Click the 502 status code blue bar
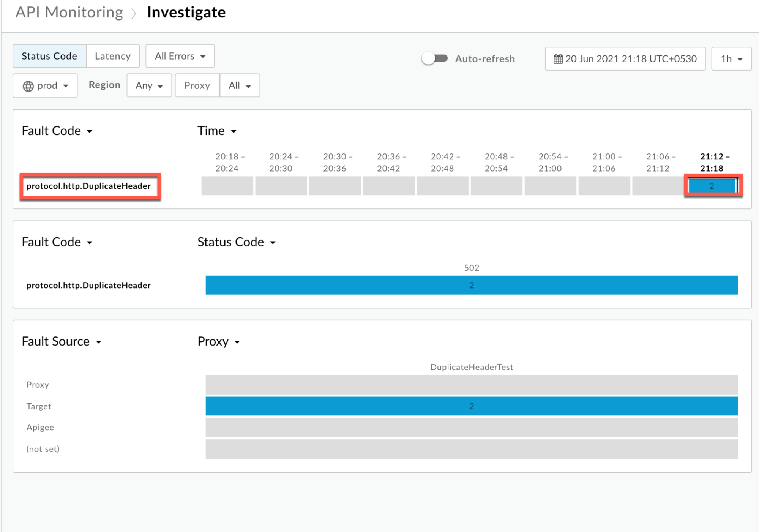 471,285
